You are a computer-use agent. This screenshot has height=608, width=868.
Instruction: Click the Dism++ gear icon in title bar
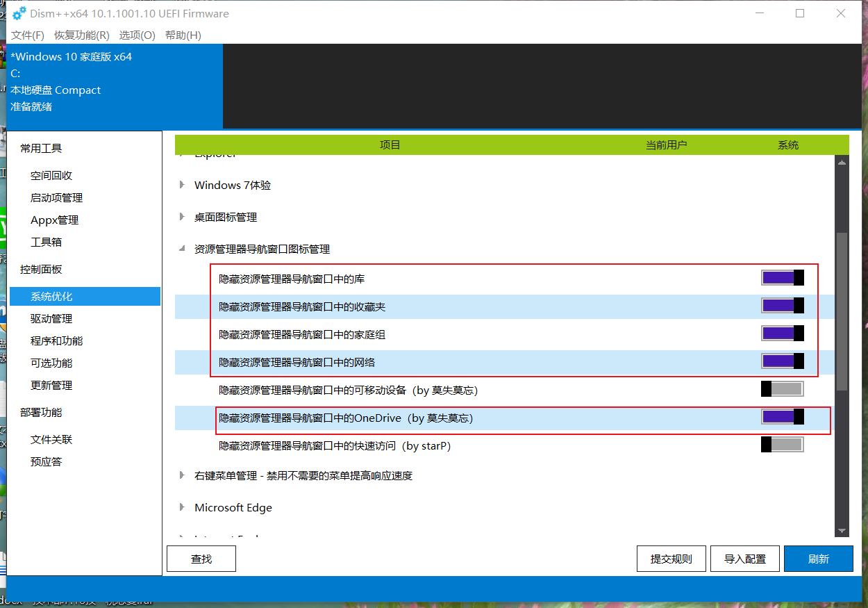(19, 14)
